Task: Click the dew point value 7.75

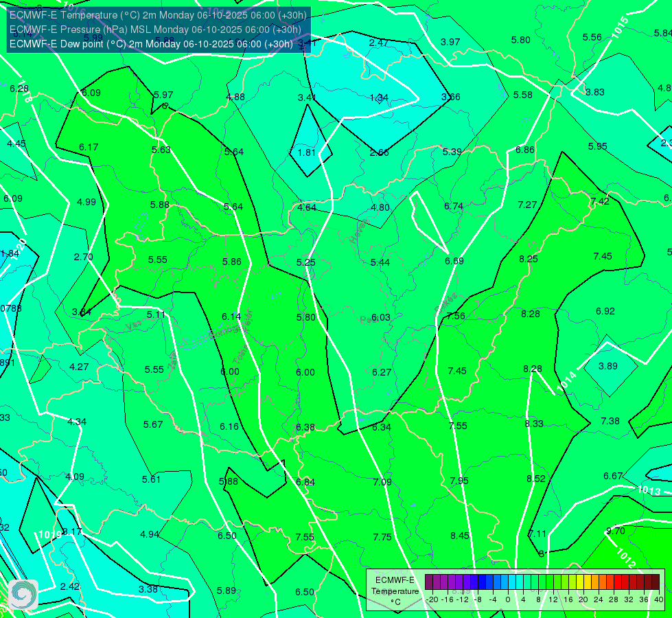Action: coord(382,537)
